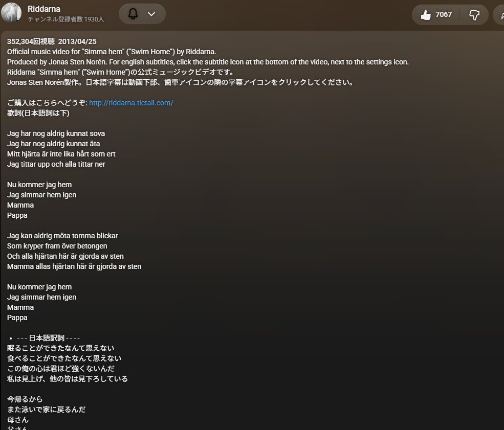
Task: Click the line ending 'の公式ミュージックビデオです'
Action: point(120,72)
